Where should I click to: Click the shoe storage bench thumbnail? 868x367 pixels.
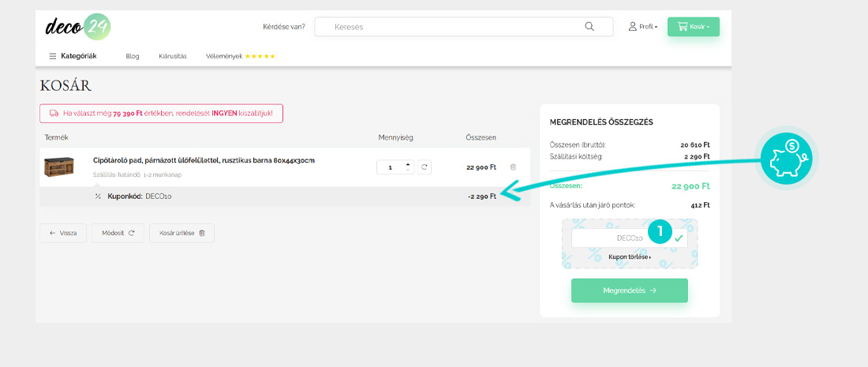pos(59,167)
